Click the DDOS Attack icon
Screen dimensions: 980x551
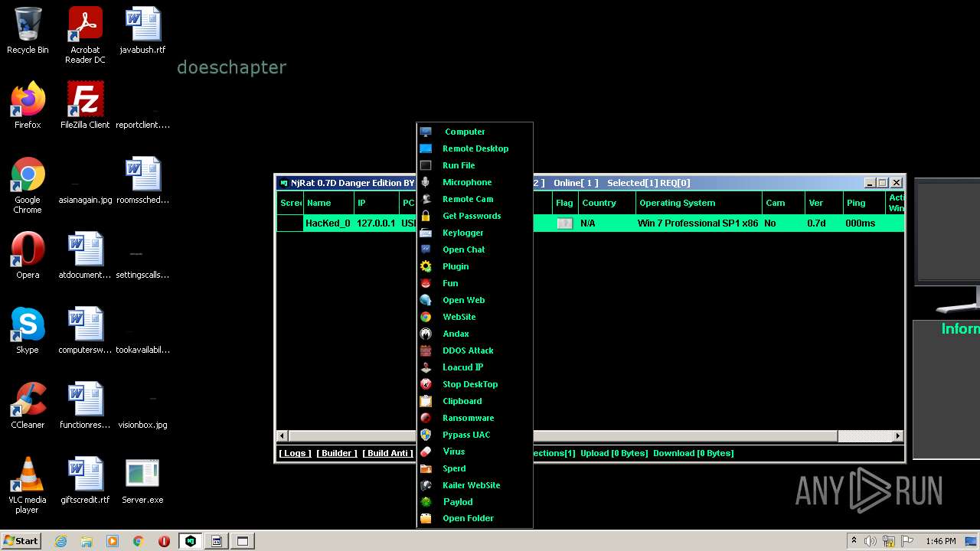[426, 350]
